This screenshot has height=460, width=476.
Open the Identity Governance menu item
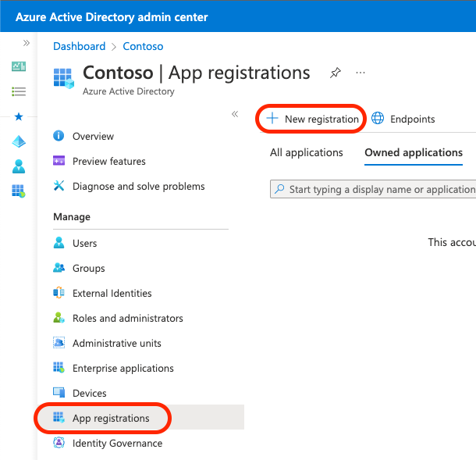pos(117,443)
